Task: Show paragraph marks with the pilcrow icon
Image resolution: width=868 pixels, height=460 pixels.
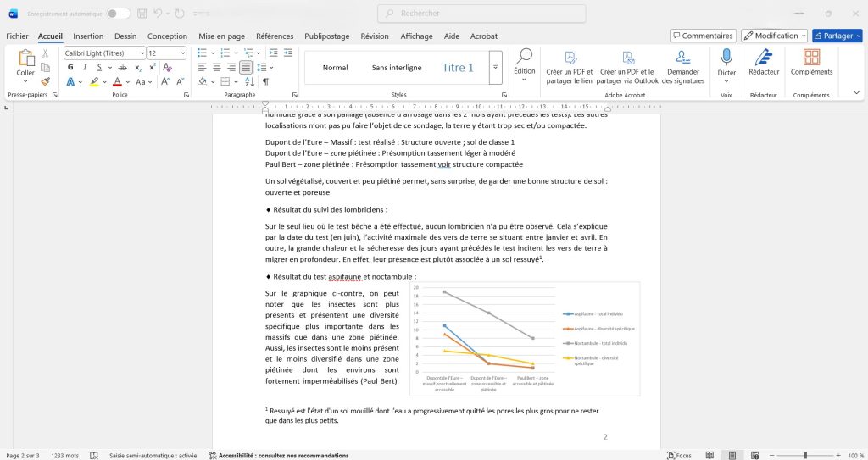Action: [265, 82]
